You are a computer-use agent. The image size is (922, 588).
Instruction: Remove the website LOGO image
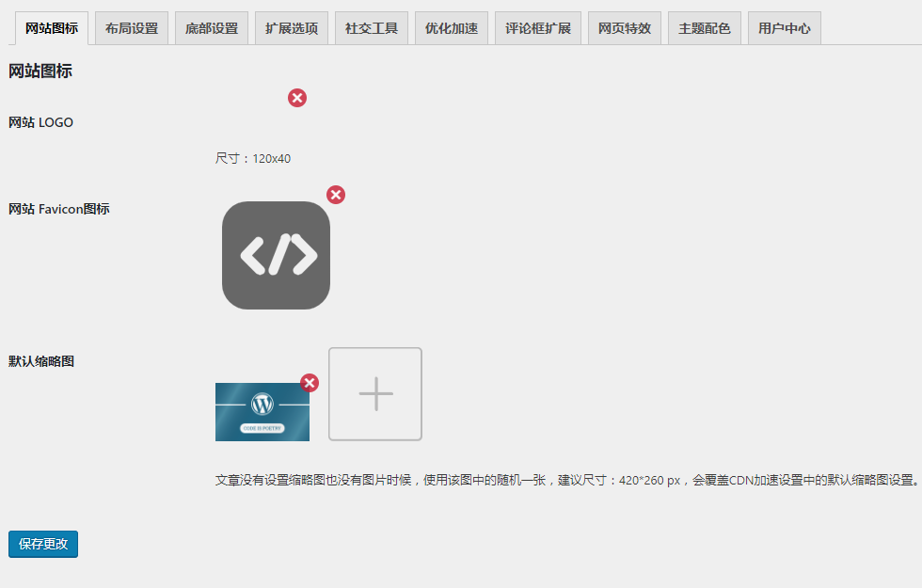pos(297,98)
